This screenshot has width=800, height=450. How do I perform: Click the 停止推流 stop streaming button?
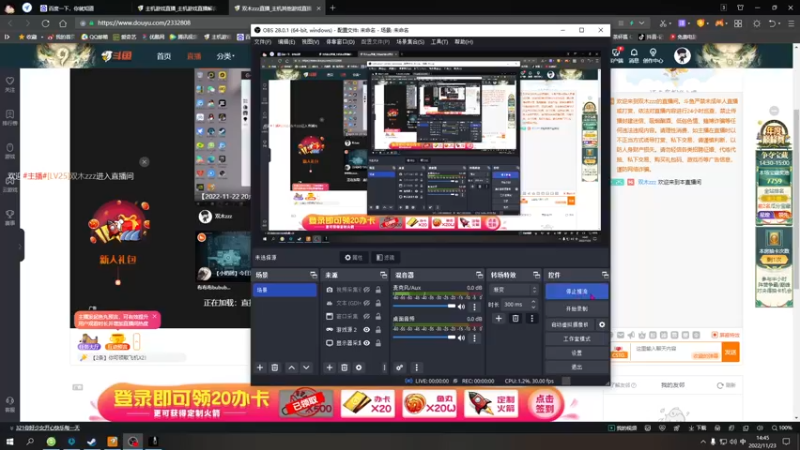pyautogui.click(x=577, y=291)
